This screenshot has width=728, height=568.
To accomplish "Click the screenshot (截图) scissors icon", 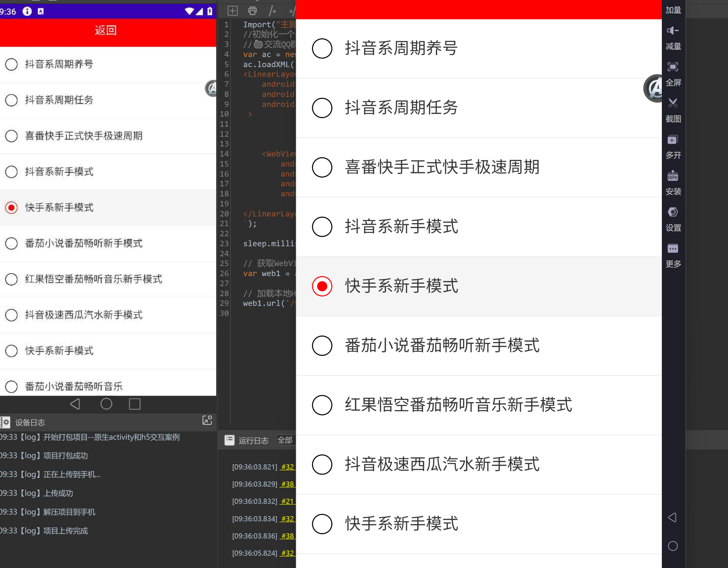I will click(x=672, y=103).
